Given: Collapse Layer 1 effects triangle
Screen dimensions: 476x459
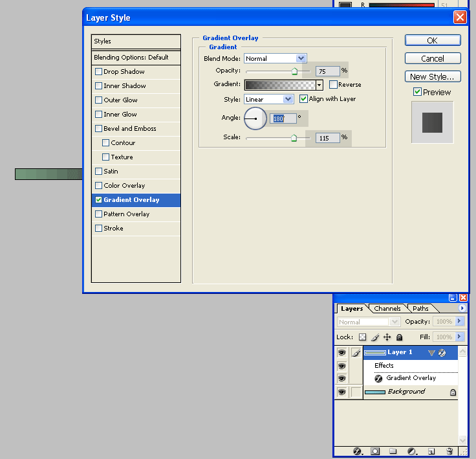Looking at the screenshot, I should tap(431, 353).
